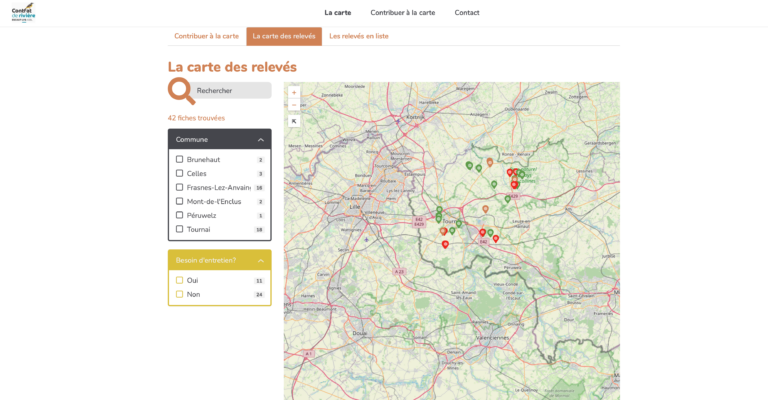Click the green marker north of Leuze-en-Hainaut
This screenshot has height=400, width=768.
coord(507,198)
